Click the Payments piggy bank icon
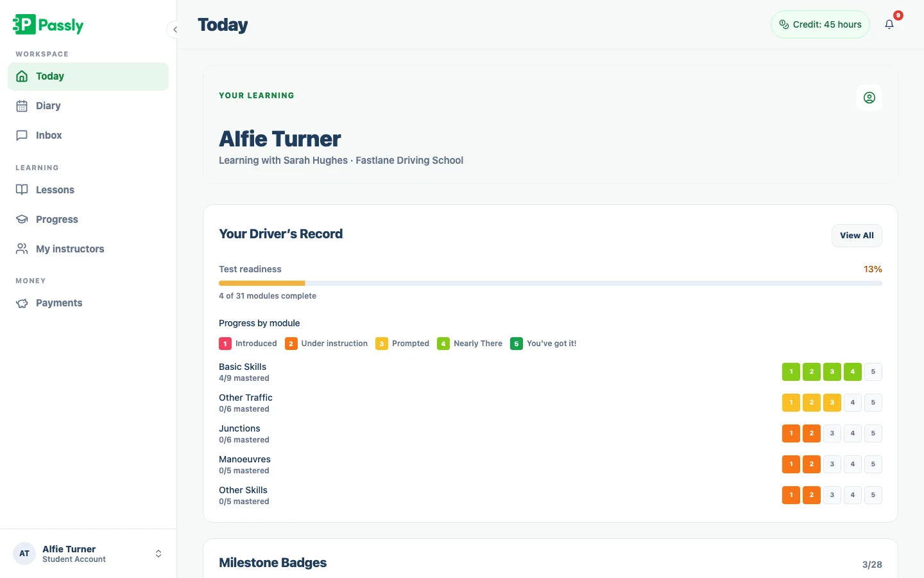The width and height of the screenshot is (924, 578). pyautogui.click(x=22, y=303)
